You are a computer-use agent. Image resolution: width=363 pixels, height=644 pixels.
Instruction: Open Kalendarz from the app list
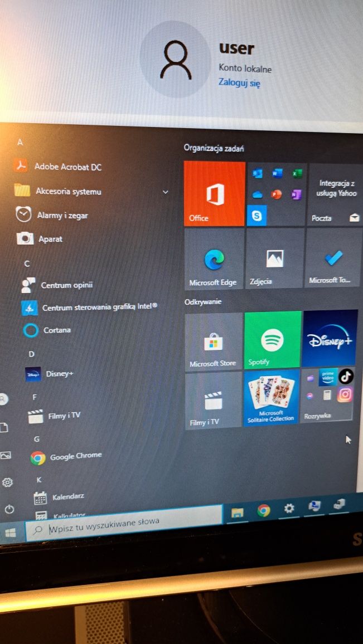coord(59,497)
